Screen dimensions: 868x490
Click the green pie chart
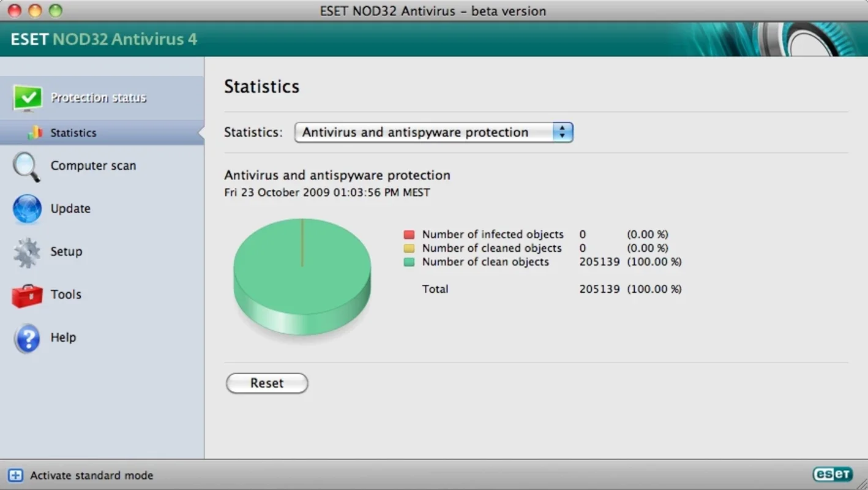coord(302,277)
